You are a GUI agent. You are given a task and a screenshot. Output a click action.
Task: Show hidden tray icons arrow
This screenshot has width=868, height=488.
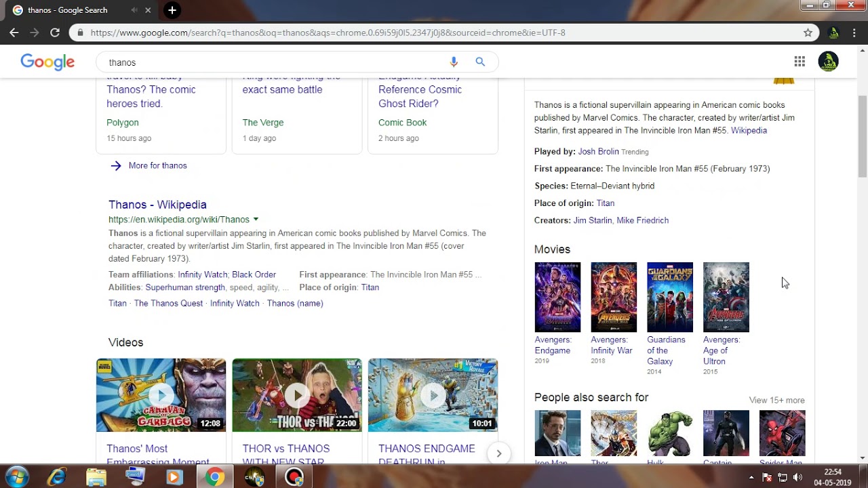pos(751,477)
